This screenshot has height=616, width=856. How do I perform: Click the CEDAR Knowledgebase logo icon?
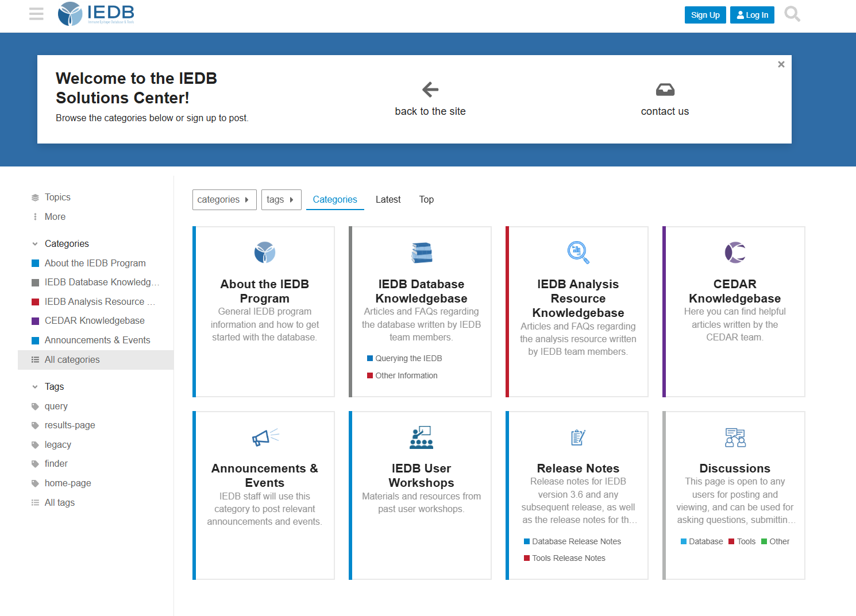tap(735, 253)
